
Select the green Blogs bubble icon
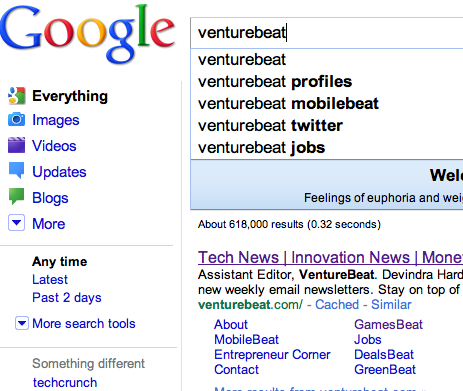pyautogui.click(x=16, y=196)
